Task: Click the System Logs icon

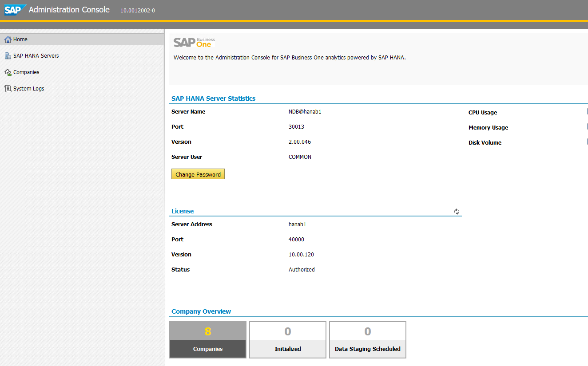Action: (x=8, y=89)
